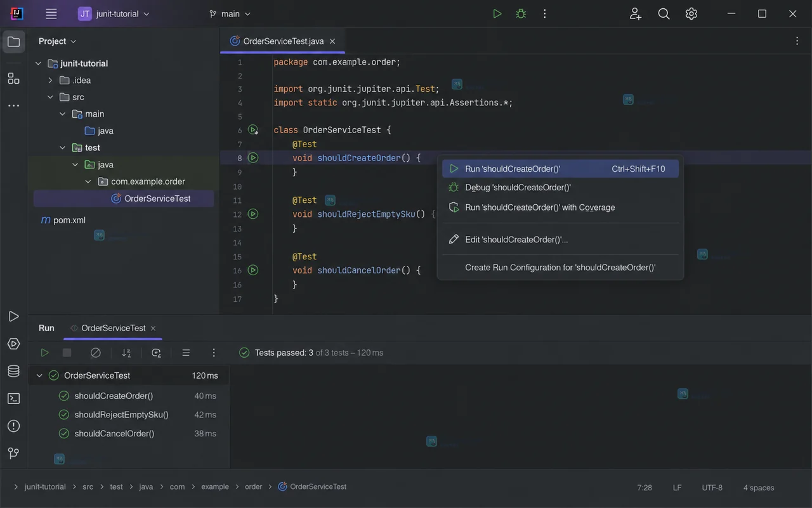Open the Structure tool window icon
This screenshot has height=508, width=812.
13,79
